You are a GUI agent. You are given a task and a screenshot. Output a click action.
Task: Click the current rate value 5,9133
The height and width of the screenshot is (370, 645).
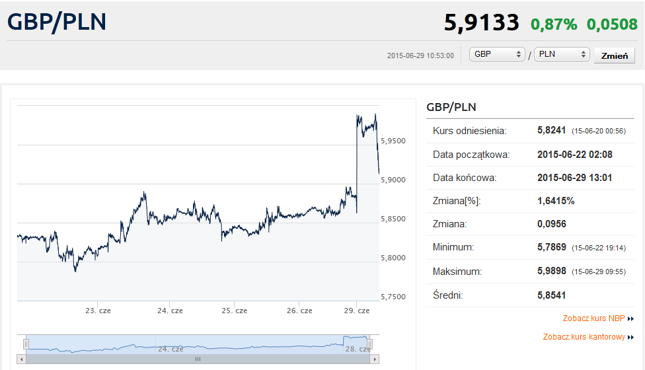pos(481,22)
